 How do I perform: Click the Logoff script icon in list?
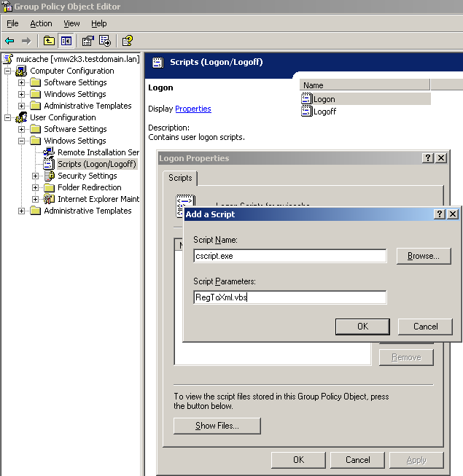(x=307, y=111)
